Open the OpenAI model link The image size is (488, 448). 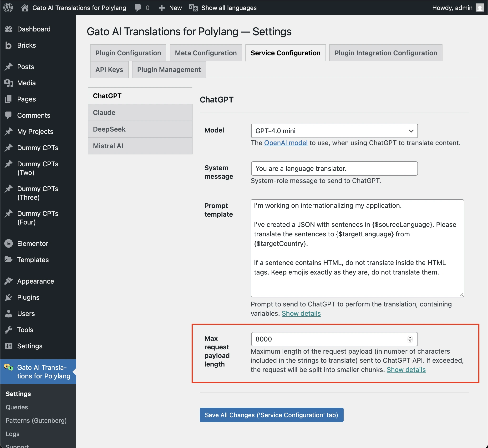285,143
